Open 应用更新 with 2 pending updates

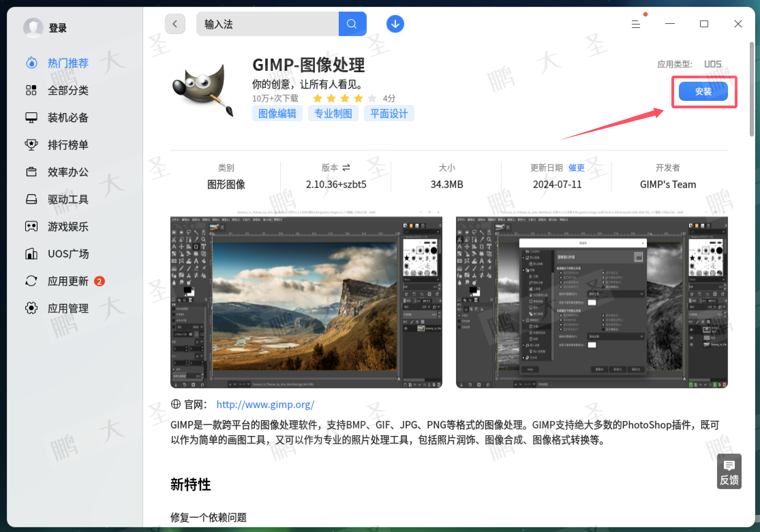click(x=68, y=281)
